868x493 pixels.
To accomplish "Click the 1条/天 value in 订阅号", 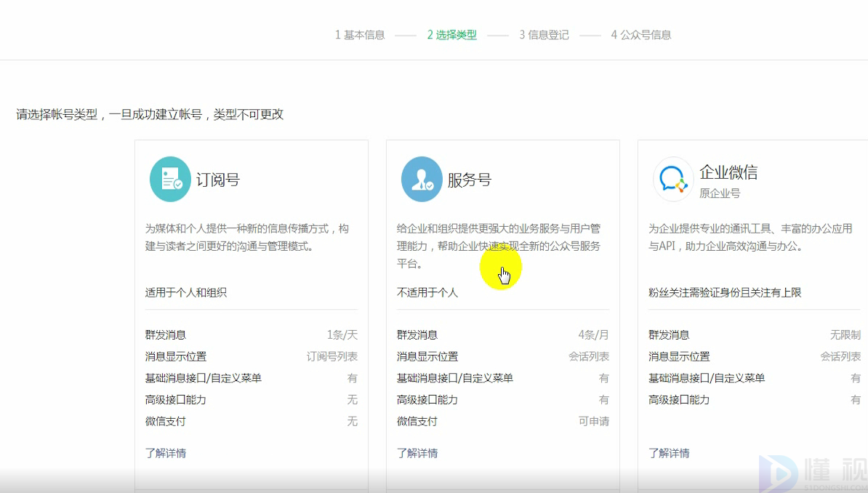I will click(x=342, y=334).
